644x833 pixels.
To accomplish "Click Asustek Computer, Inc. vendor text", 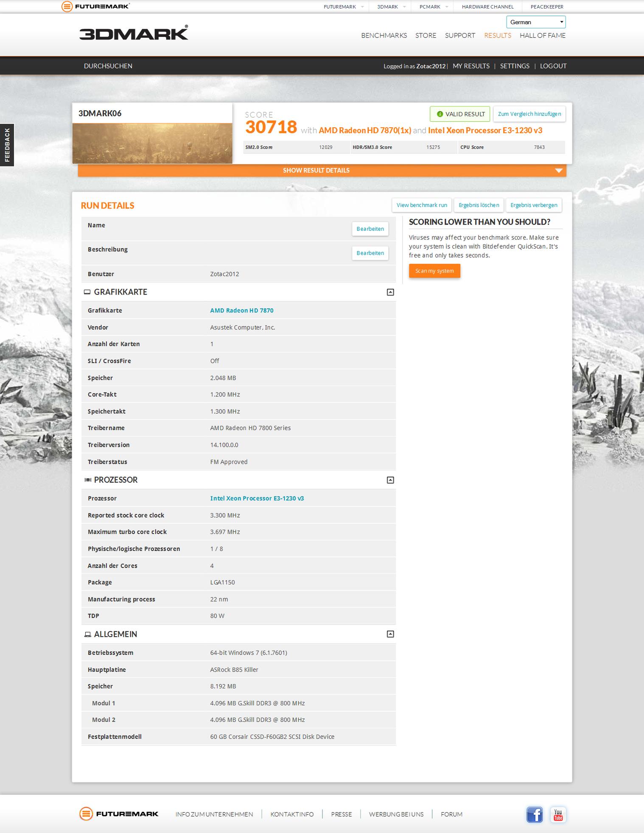I will point(243,327).
